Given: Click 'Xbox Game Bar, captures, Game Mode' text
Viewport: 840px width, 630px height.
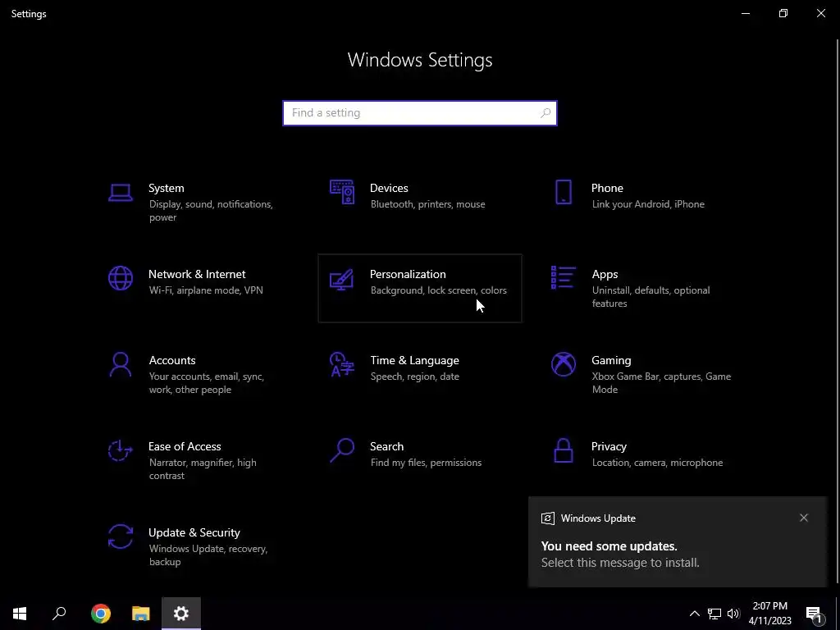Looking at the screenshot, I should pyautogui.click(x=662, y=383).
